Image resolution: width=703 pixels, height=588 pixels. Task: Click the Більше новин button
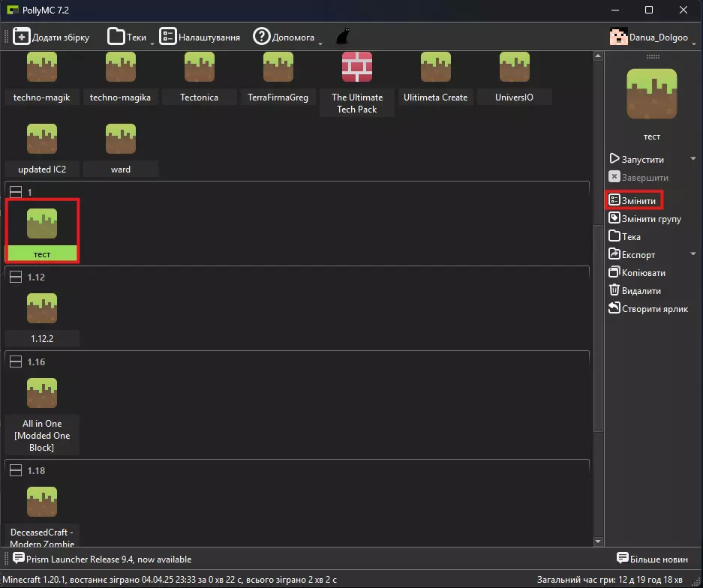(652, 559)
